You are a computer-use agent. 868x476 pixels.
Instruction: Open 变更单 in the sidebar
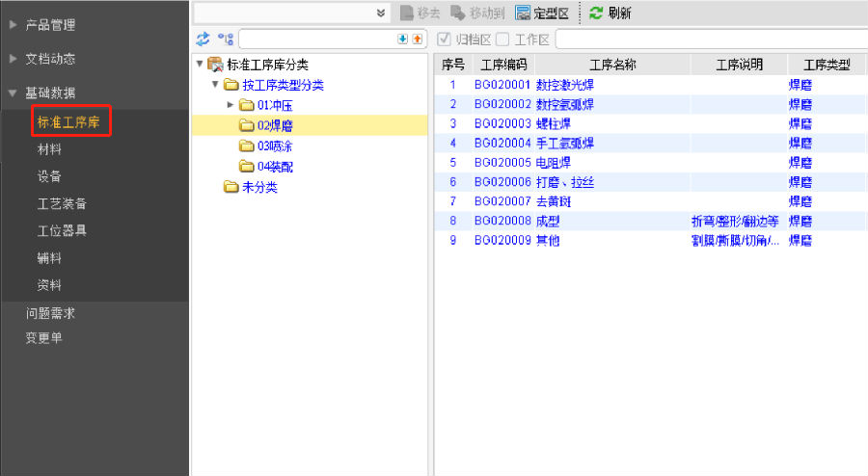click(x=43, y=337)
